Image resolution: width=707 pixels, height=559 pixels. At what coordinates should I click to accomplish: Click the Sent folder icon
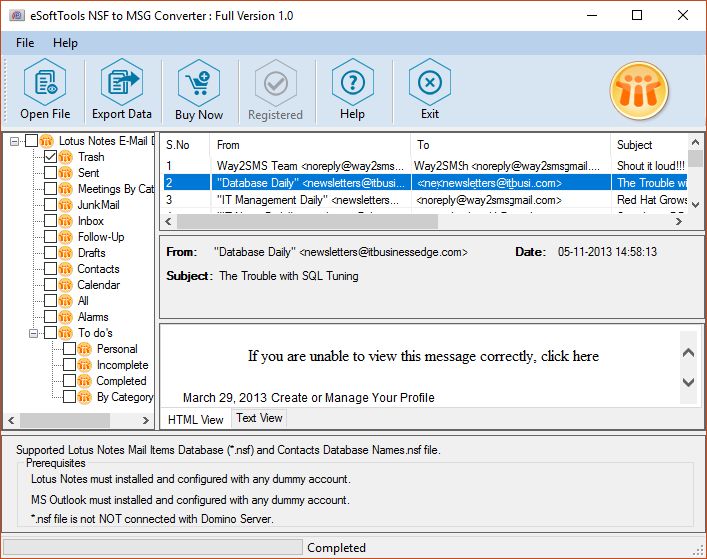click(65, 173)
